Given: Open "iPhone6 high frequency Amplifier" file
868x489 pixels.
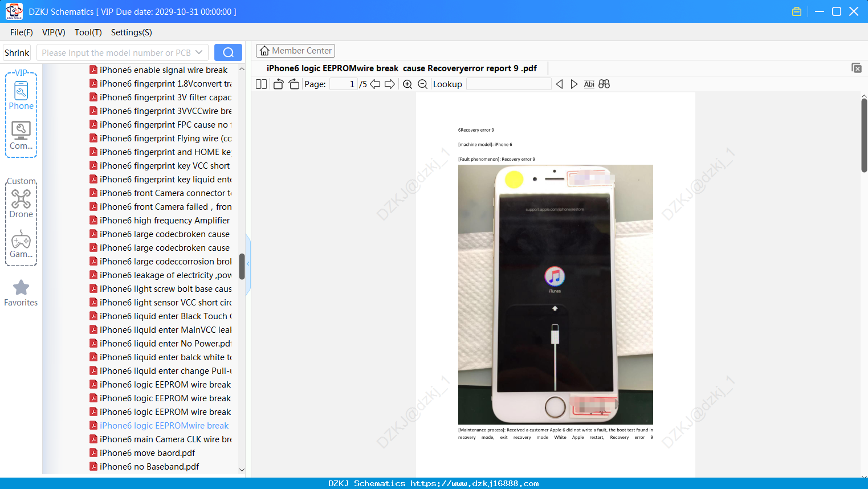Looking at the screenshot, I should coord(160,221).
